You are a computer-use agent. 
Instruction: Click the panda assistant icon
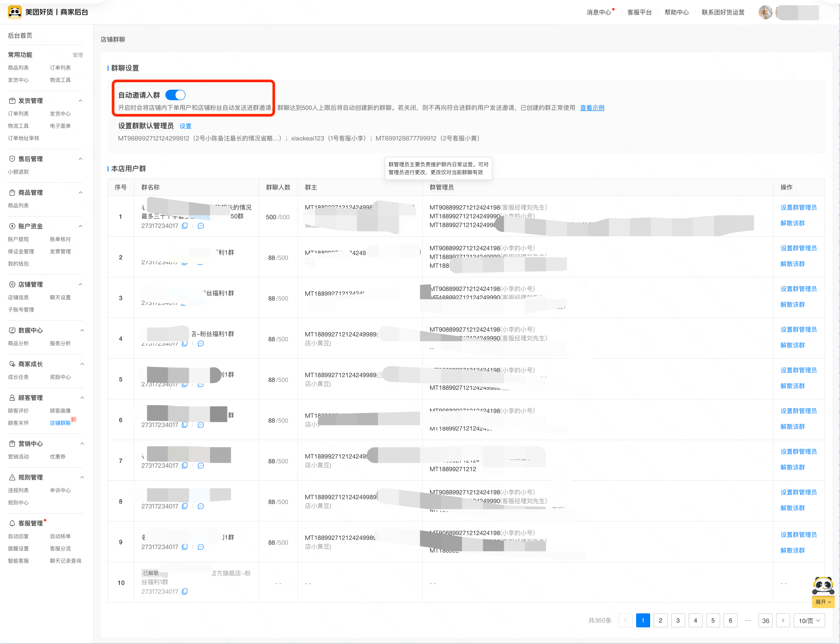pyautogui.click(x=823, y=585)
